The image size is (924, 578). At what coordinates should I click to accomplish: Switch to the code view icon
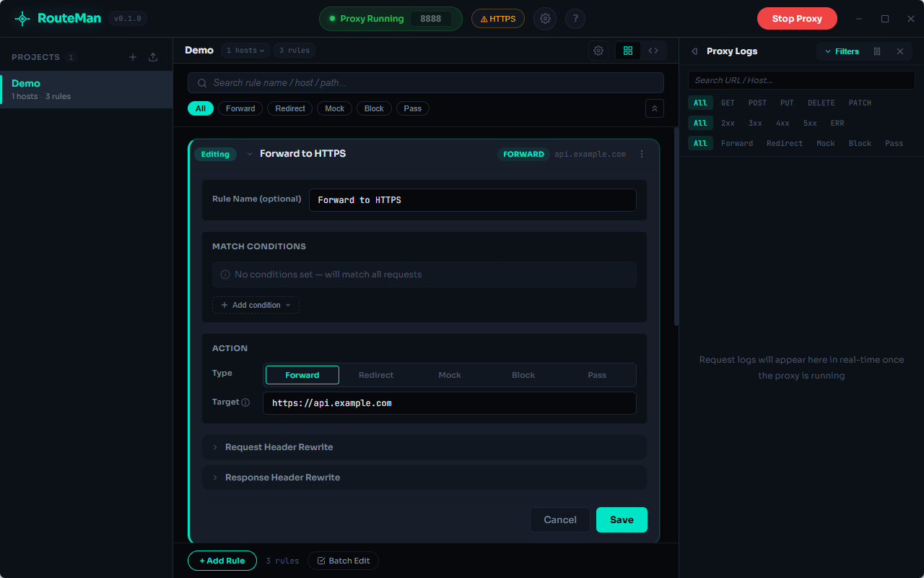click(653, 51)
